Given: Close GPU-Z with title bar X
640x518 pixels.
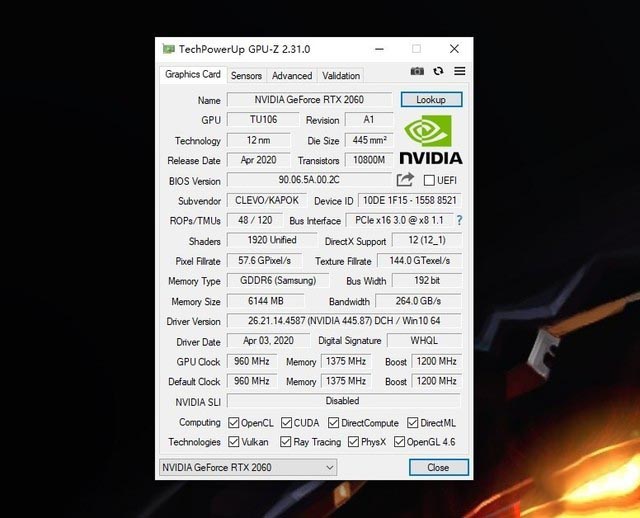Looking at the screenshot, I should coord(454,49).
